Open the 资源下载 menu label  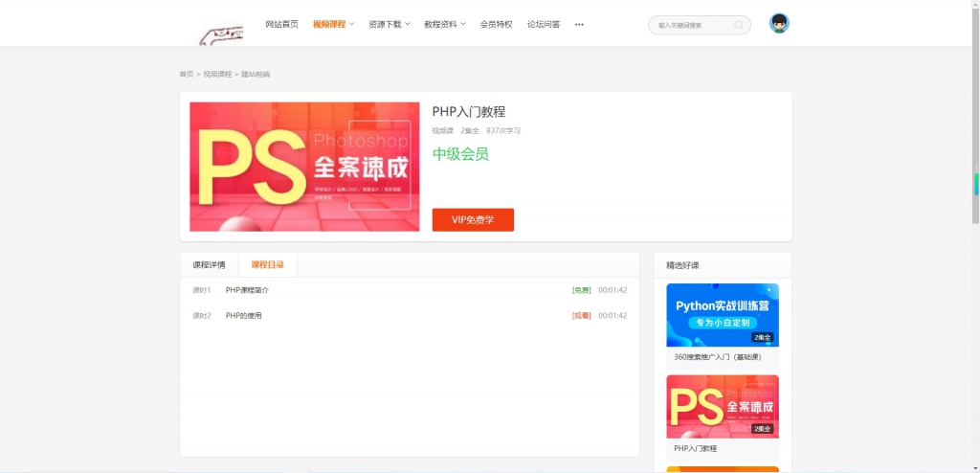pos(385,24)
